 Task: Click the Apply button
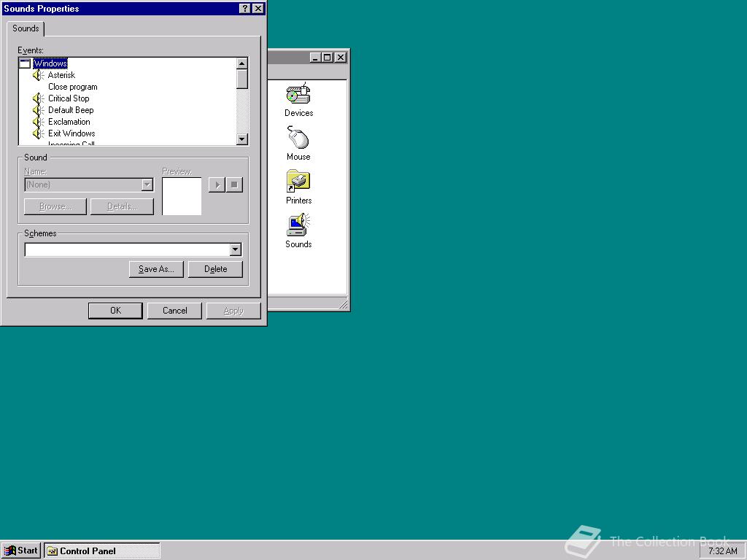coord(233,311)
